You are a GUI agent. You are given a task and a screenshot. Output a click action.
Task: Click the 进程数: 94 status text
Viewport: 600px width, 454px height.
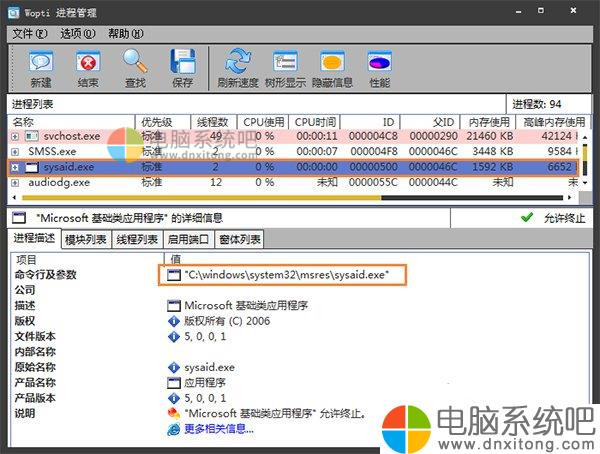click(536, 104)
